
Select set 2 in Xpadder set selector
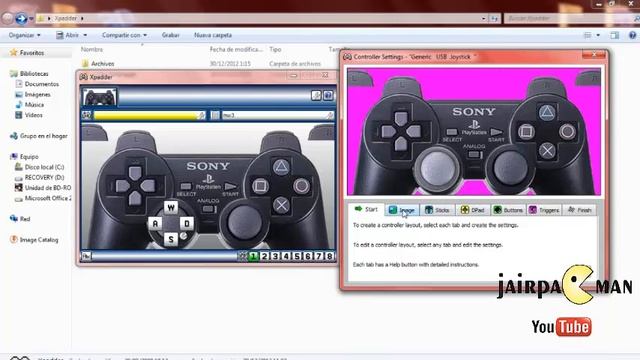coord(264,256)
